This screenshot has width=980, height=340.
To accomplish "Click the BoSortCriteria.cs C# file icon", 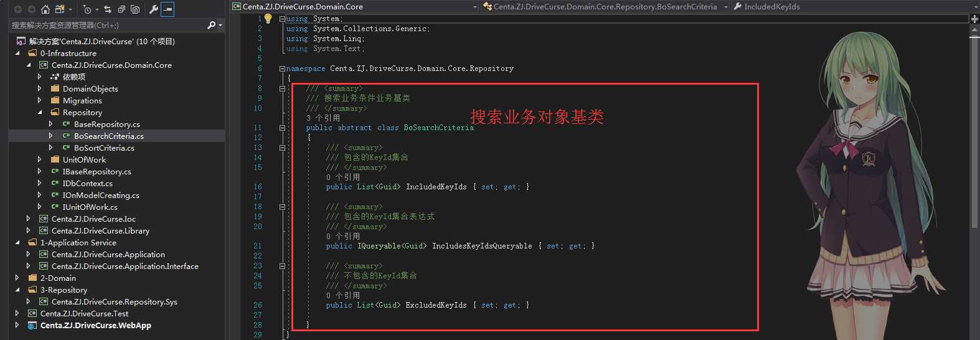I will point(67,148).
